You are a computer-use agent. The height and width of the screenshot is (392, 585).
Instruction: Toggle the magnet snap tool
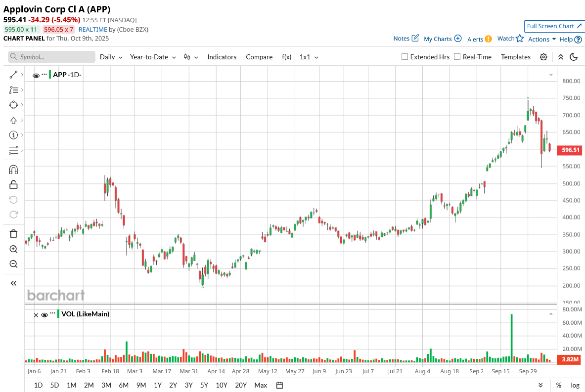13,170
